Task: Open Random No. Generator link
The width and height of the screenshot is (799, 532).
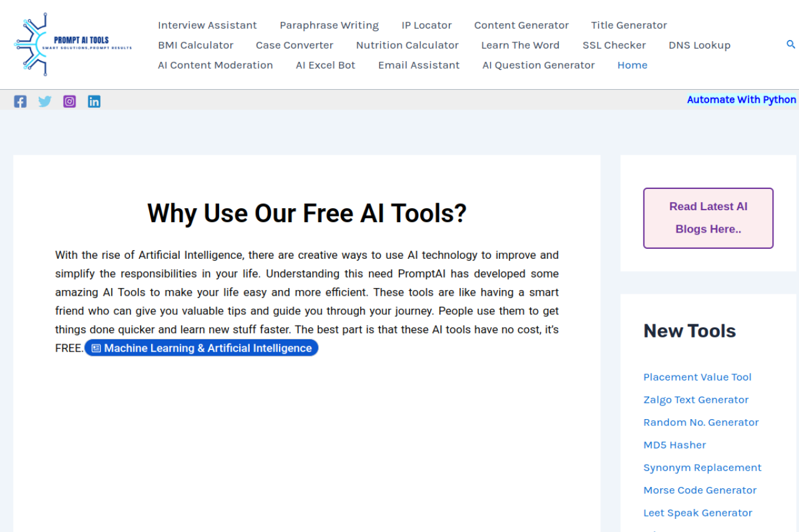Action: (701, 422)
